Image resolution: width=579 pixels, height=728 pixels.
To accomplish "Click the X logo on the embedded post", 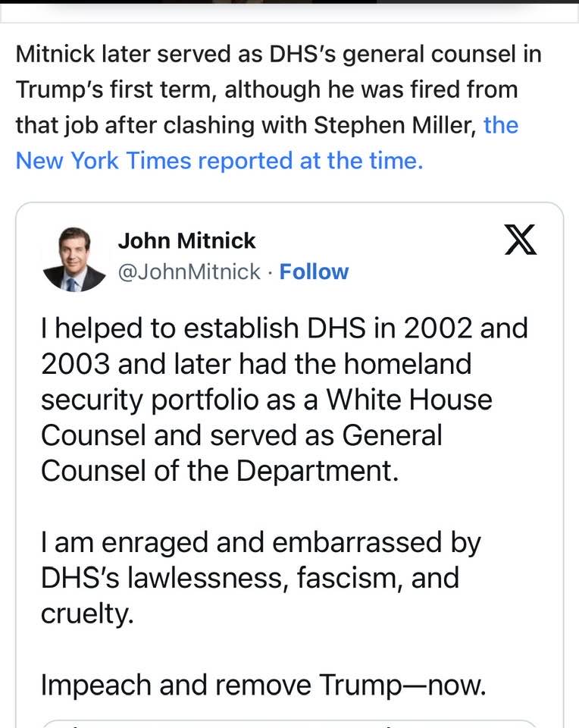I will (521, 240).
